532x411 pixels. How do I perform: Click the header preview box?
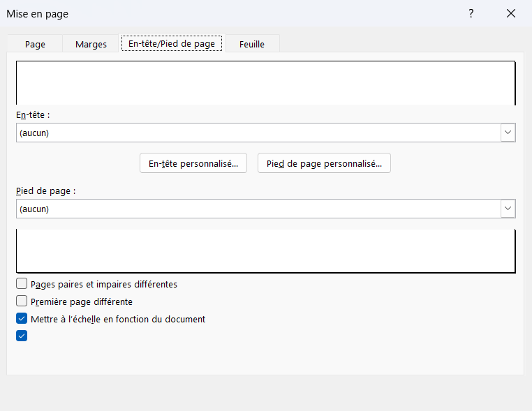pos(266,83)
